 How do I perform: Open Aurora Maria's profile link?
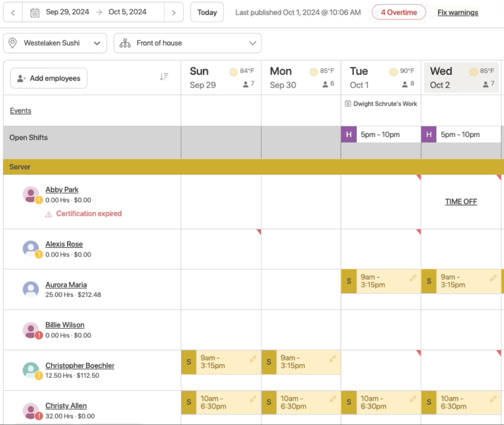tap(66, 285)
